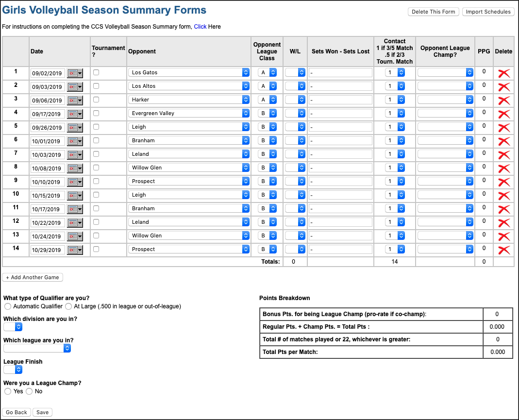The image size is (519, 420).
Task: Delete game 2 against Los Altos
Action: (x=504, y=87)
